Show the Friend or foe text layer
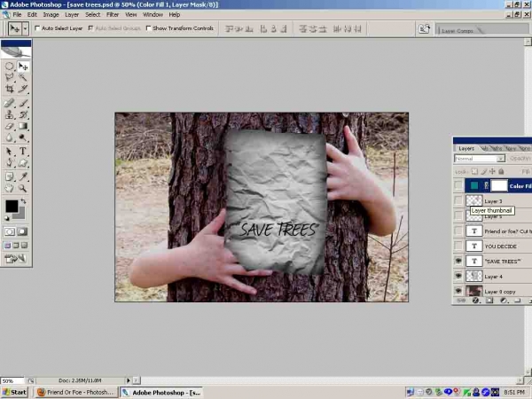This screenshot has height=399, width=532. pos(458,231)
